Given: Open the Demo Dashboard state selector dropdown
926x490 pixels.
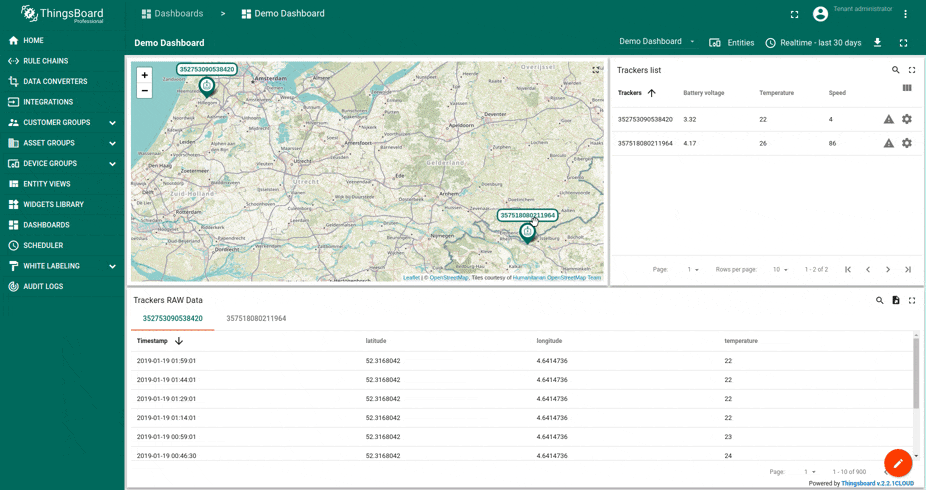Looking at the screenshot, I should click(657, 42).
